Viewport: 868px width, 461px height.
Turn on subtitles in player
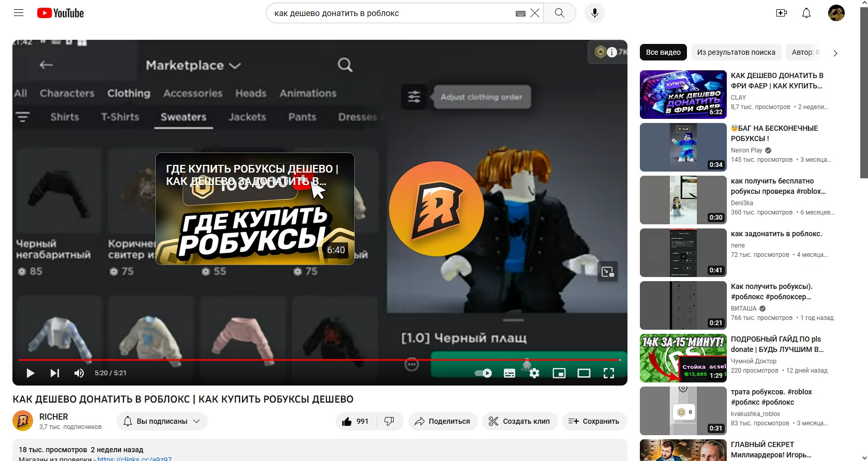click(510, 373)
